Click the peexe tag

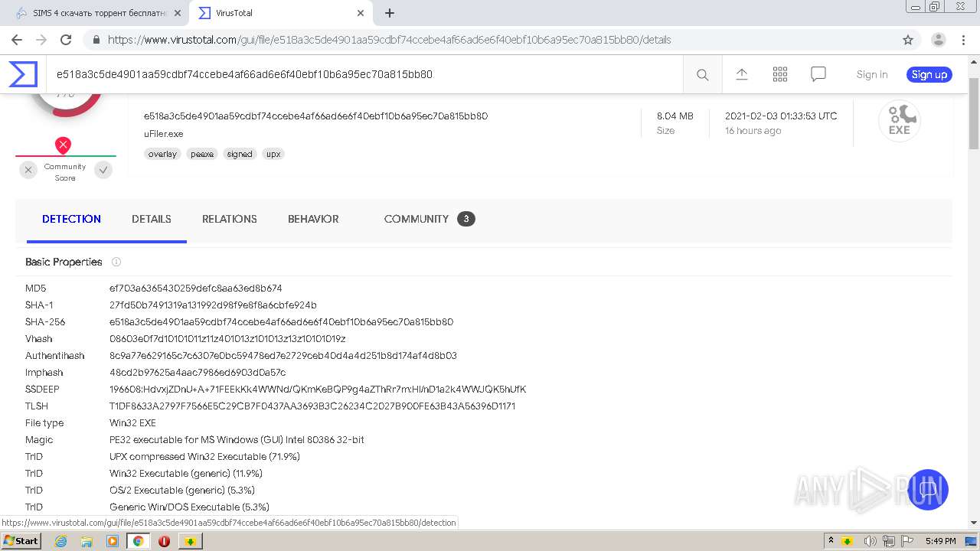click(202, 154)
